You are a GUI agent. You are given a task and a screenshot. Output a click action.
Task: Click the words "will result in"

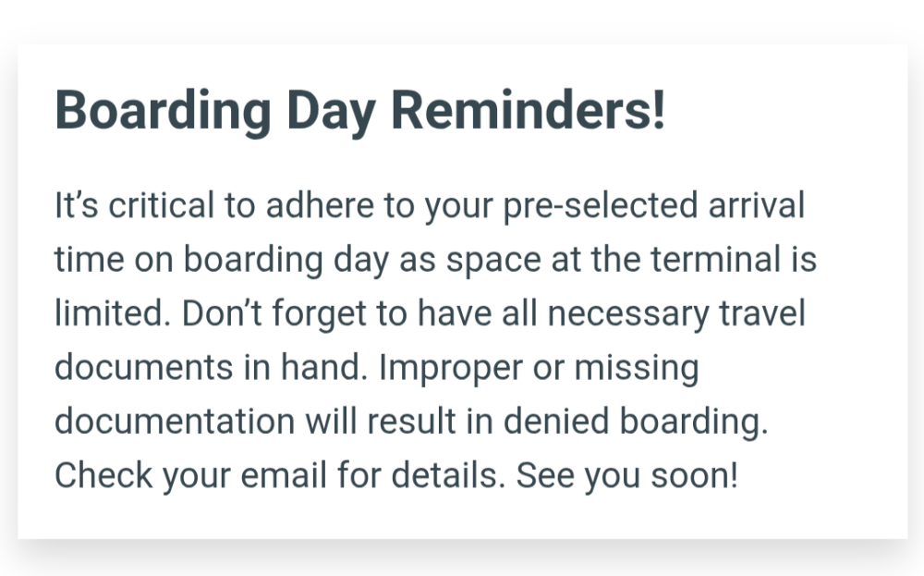[399, 422]
